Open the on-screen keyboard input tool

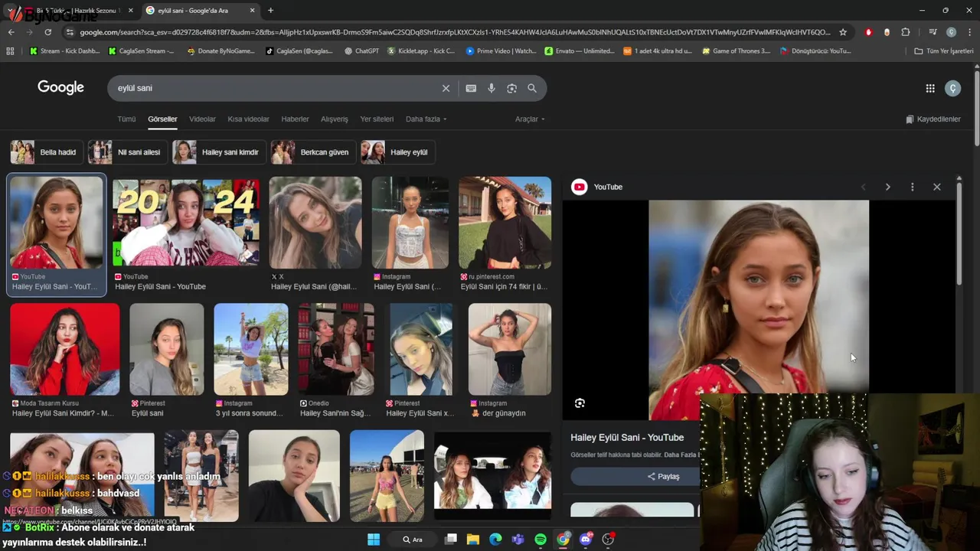click(x=471, y=88)
